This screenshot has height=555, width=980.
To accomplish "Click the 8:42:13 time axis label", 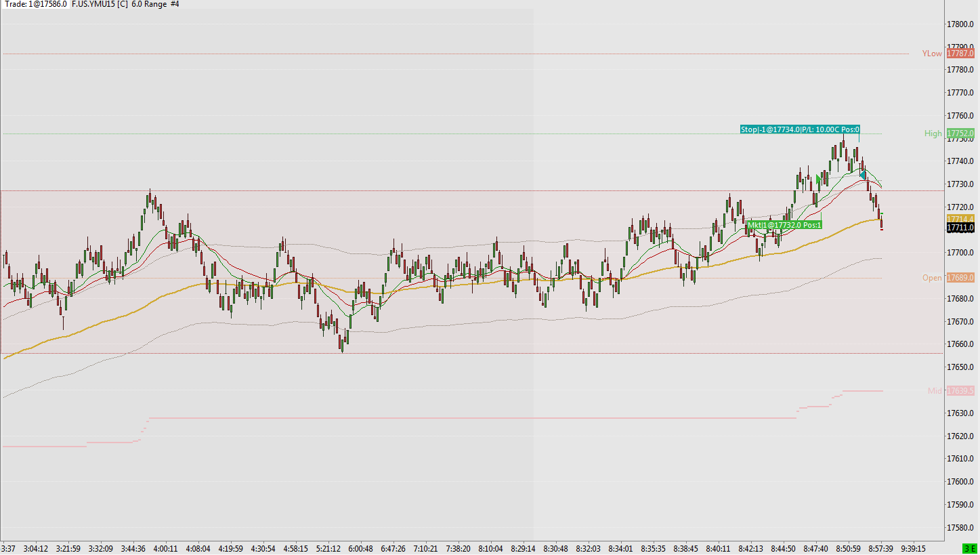I will tap(750, 548).
